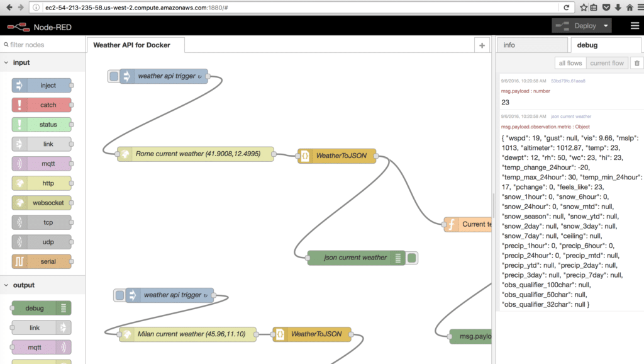Viewport: 644px width, 364px height.
Task: Select the inject node in the palette
Action: point(42,86)
